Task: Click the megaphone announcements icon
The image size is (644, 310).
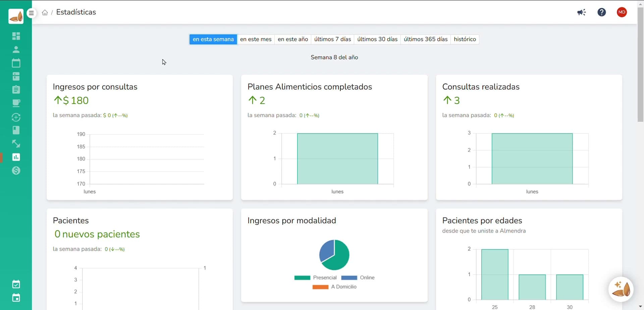Action: [581, 12]
